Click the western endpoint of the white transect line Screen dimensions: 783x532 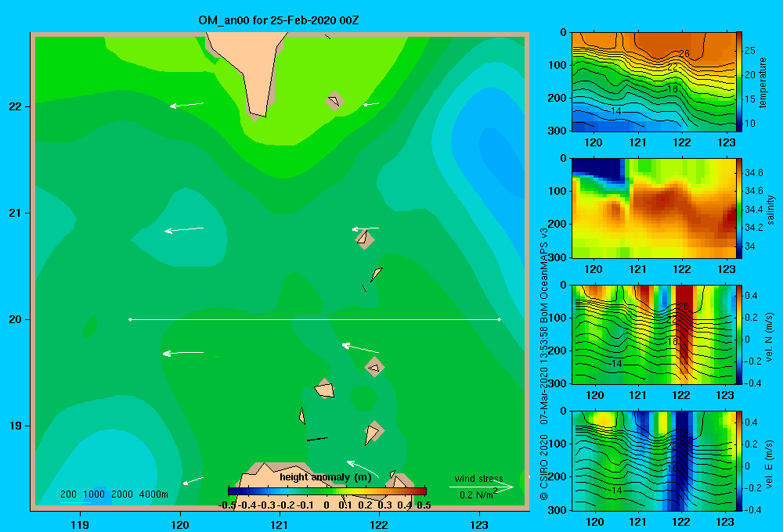point(130,319)
